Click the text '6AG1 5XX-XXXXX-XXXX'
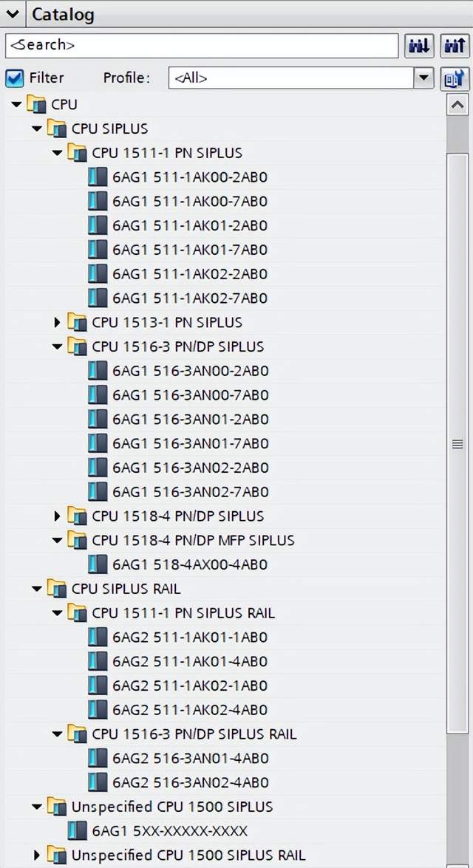Screen dimensions: 473x868 pyautogui.click(x=170, y=831)
